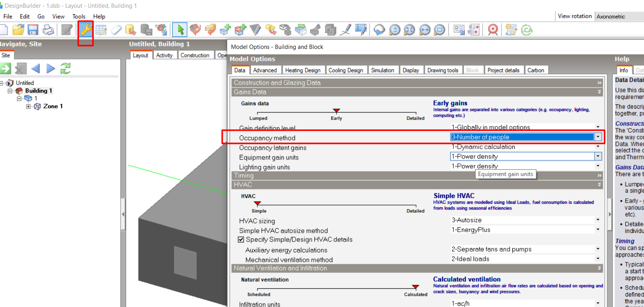Open the HVAC sizing dropdown
The height and width of the screenshot is (307, 644).
(x=598, y=220)
